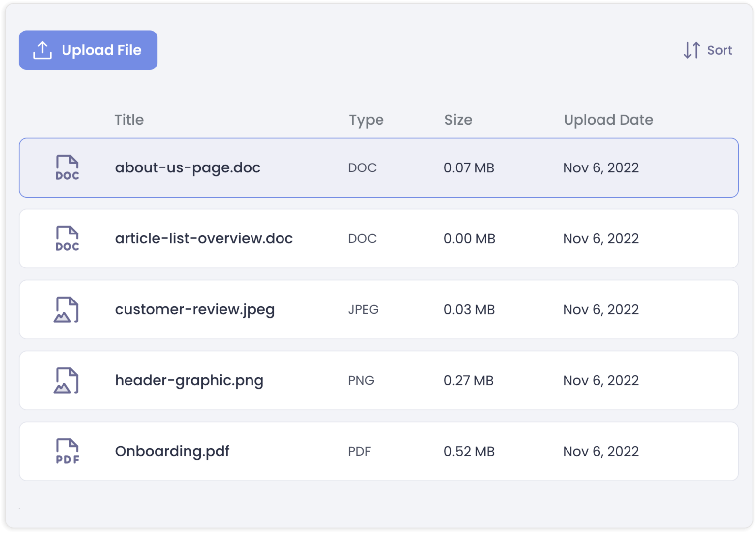Click Onboarding.pdf to view it
Screen dimensions: 756x533
click(172, 451)
